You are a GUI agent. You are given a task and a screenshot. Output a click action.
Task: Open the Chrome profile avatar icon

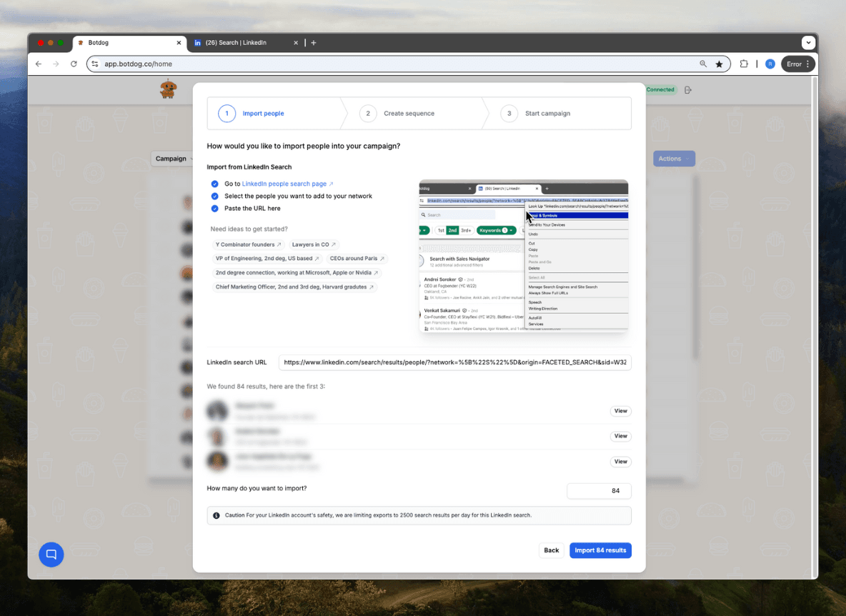coord(770,64)
